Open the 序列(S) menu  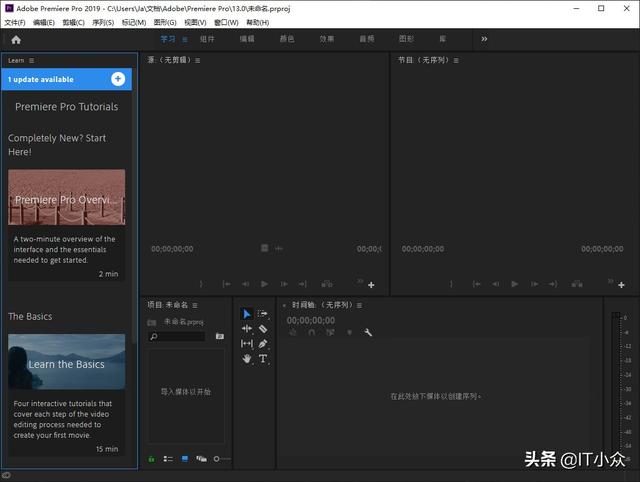[x=103, y=22]
